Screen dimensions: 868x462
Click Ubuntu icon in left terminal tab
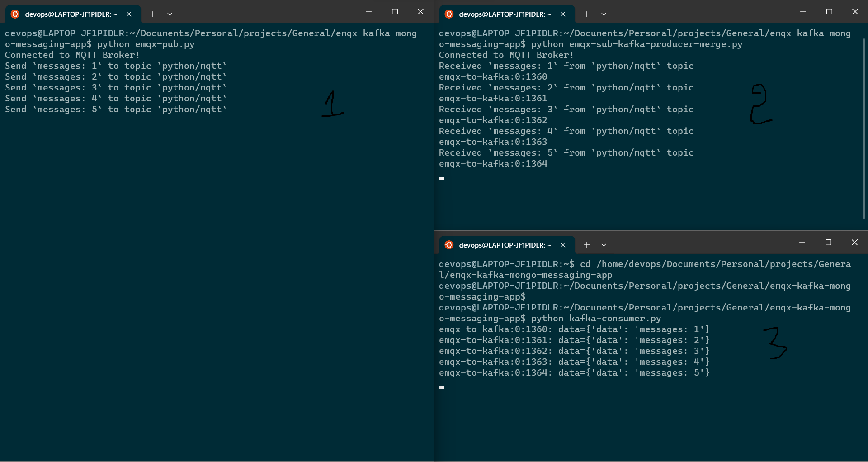tap(15, 14)
